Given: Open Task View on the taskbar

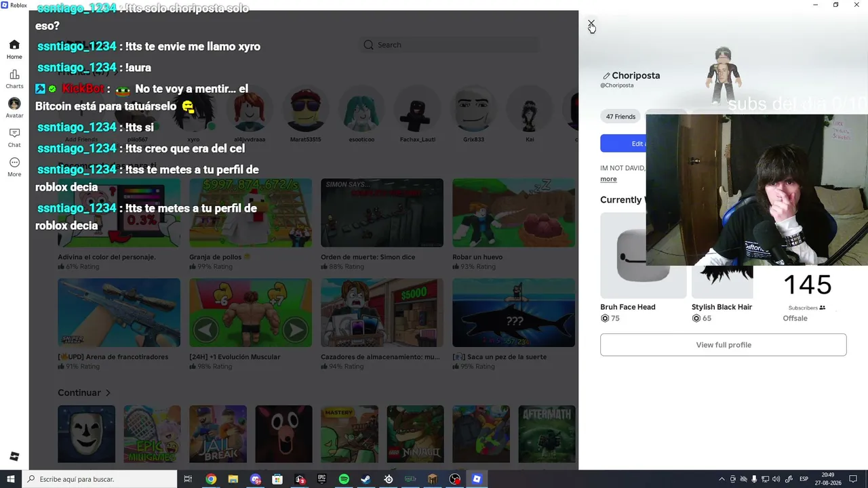Looking at the screenshot, I should click(189, 479).
